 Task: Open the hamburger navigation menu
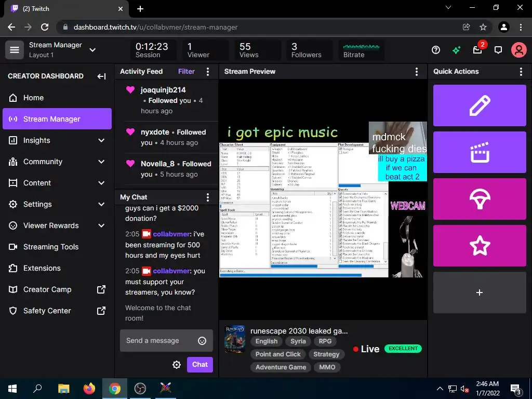click(14, 50)
